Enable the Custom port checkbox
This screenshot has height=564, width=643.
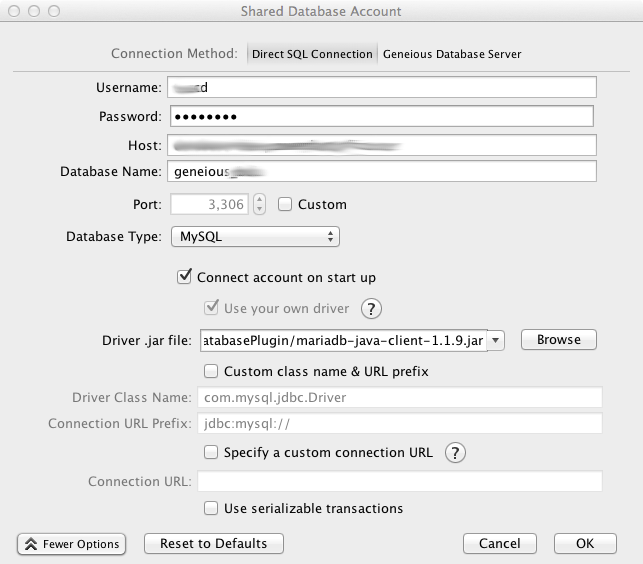point(285,204)
